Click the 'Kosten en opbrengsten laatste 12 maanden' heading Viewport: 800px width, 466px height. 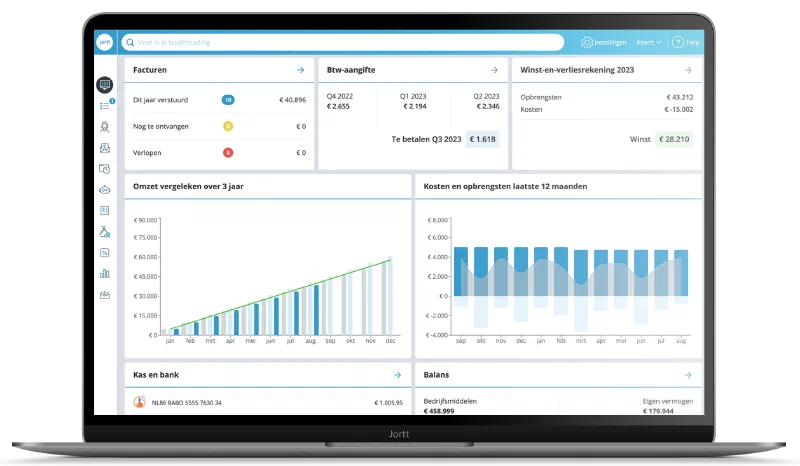505,186
